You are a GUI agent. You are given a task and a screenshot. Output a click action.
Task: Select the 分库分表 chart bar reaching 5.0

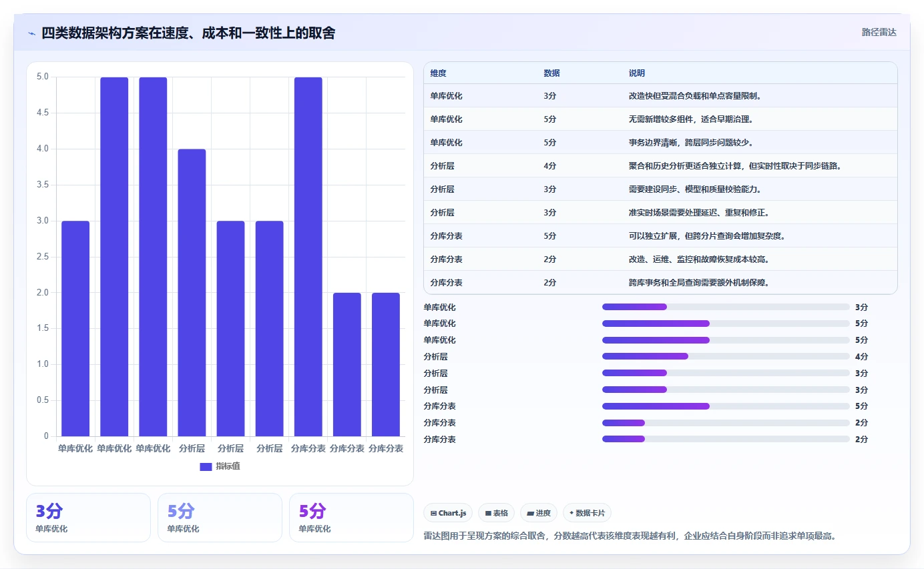point(308,257)
